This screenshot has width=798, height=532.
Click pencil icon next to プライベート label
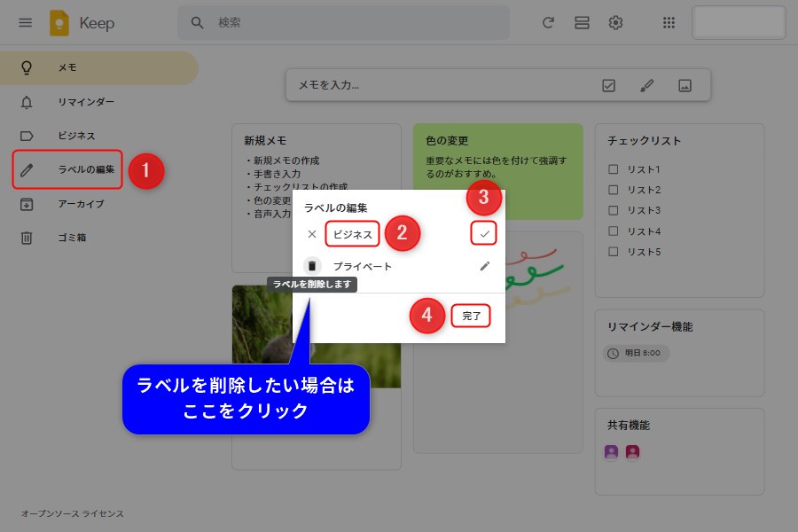click(484, 266)
